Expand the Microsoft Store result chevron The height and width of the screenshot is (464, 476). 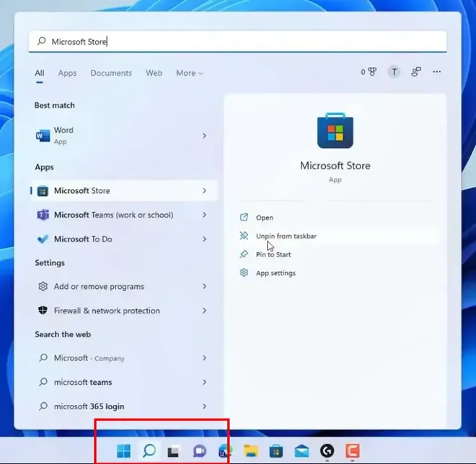point(204,190)
